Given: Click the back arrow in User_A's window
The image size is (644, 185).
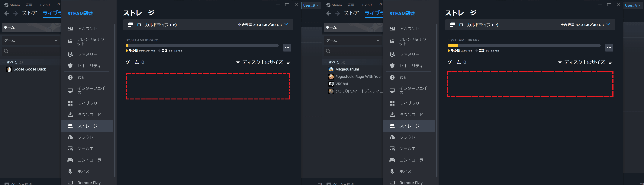Looking at the screenshot, I should 329,13.
